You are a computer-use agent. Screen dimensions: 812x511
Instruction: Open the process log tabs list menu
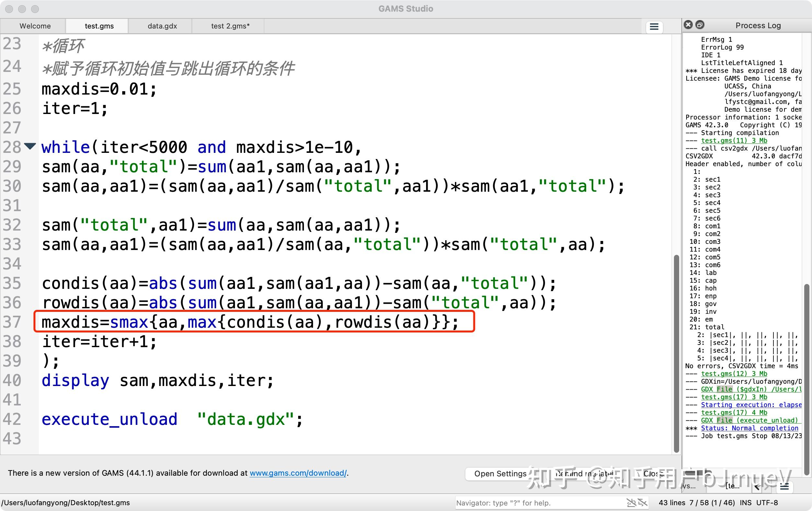tap(784, 486)
